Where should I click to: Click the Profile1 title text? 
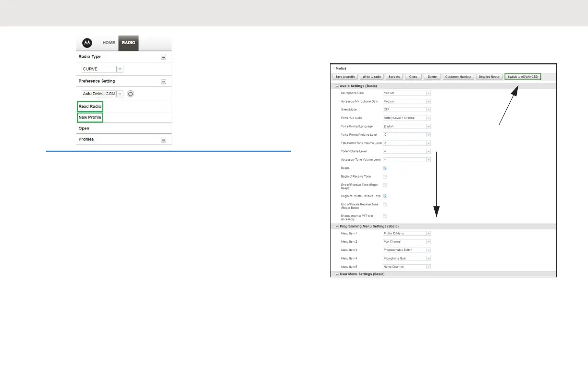pyautogui.click(x=341, y=69)
